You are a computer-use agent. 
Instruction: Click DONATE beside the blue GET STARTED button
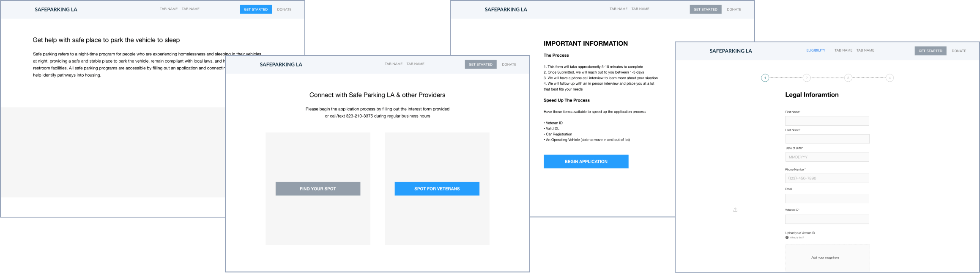[x=284, y=9]
